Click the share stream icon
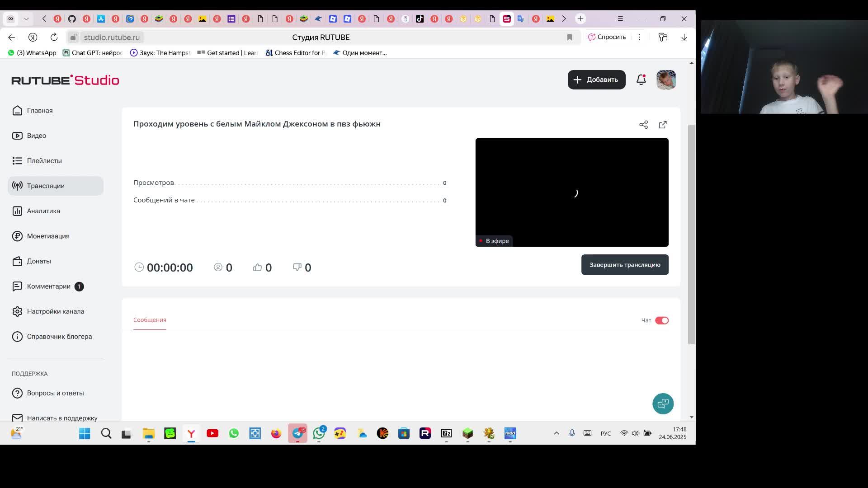Screen dimensions: 868x488 click(x=643, y=125)
